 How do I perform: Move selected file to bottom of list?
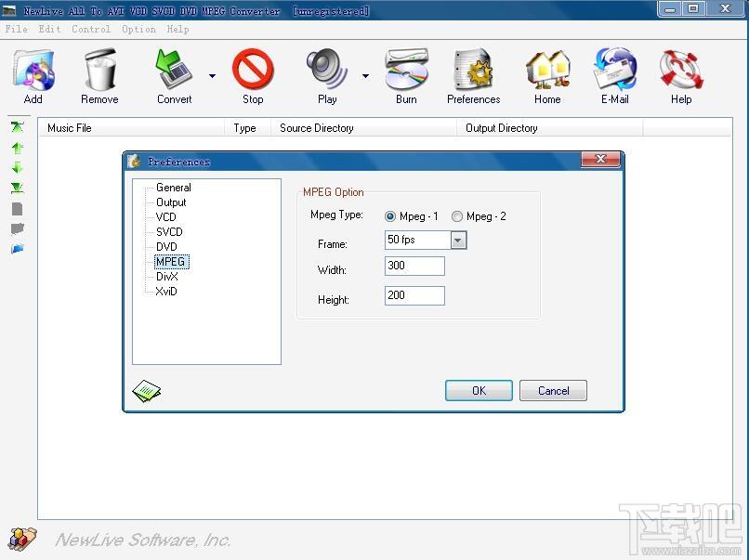[x=18, y=188]
